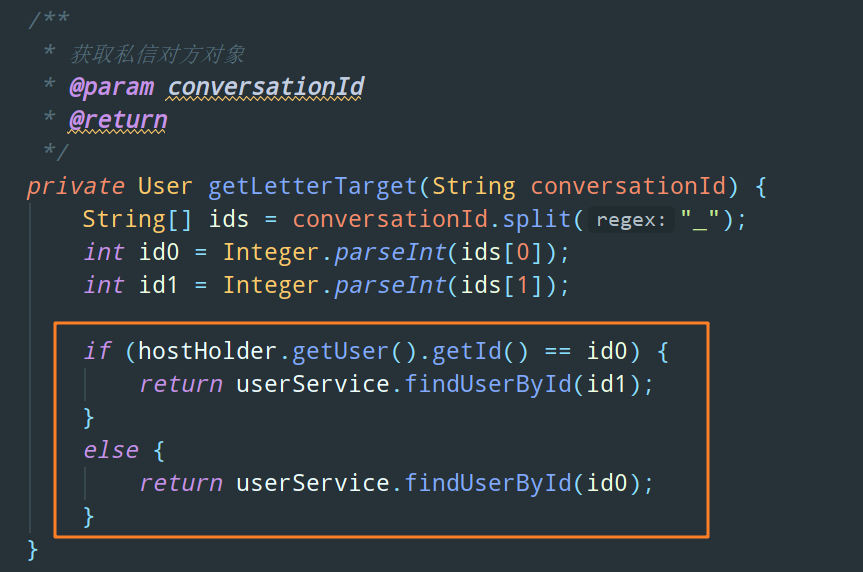Click the User return type
Viewport: 863px width, 572px height.
[165, 186]
